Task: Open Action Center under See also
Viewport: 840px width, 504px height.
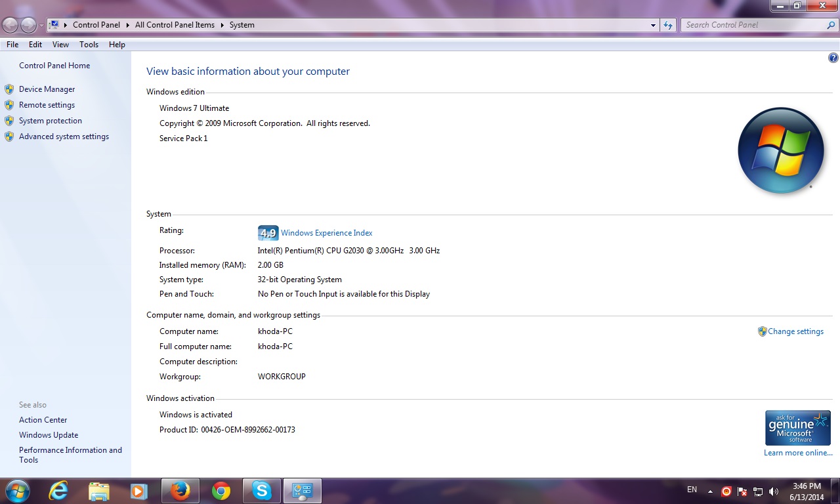Action: [43, 420]
